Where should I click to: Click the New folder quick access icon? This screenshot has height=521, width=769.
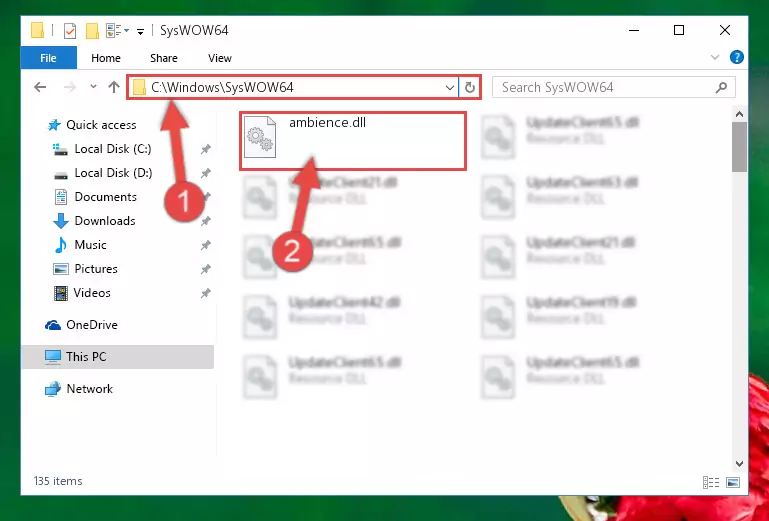92,31
